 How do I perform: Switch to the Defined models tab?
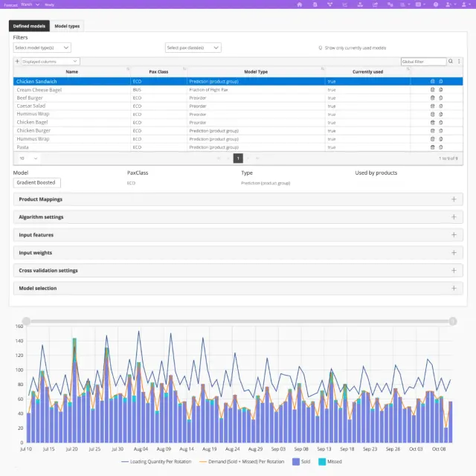[29, 26]
